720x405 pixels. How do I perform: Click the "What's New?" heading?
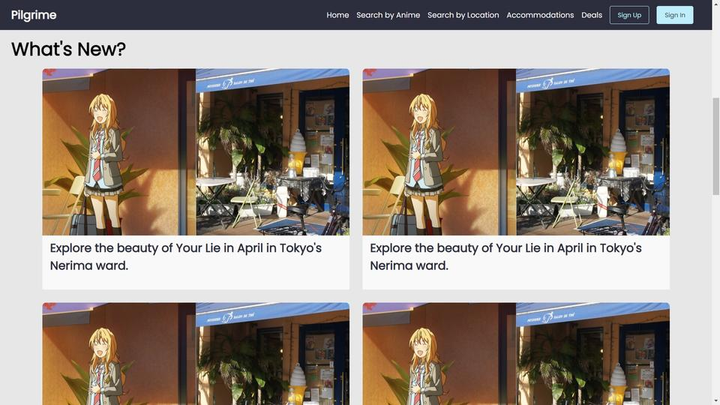tap(68, 49)
